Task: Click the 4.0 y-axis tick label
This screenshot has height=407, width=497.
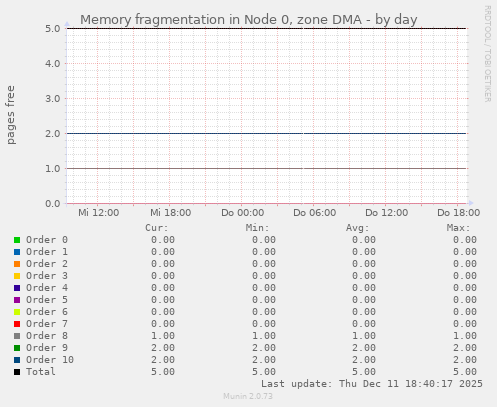Action: coord(53,63)
